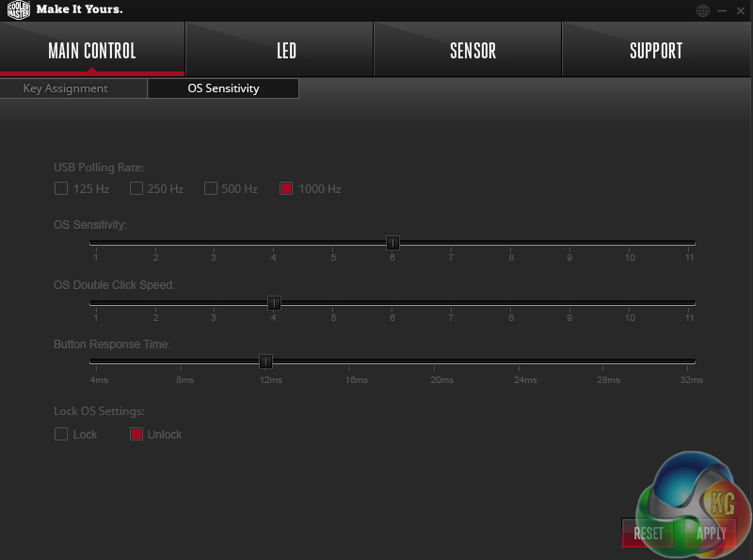This screenshot has width=753, height=560.
Task: Select the 500 Hz polling rate checkbox
Action: coord(210,188)
